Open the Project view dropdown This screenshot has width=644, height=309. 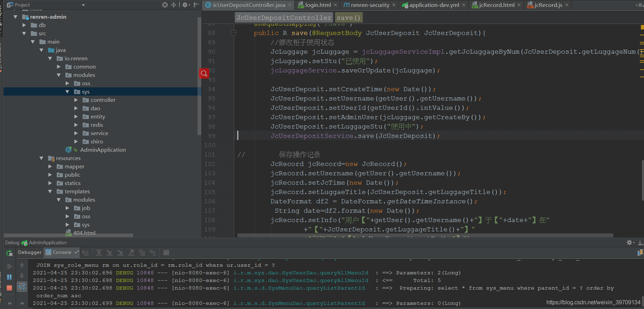tap(83, 5)
